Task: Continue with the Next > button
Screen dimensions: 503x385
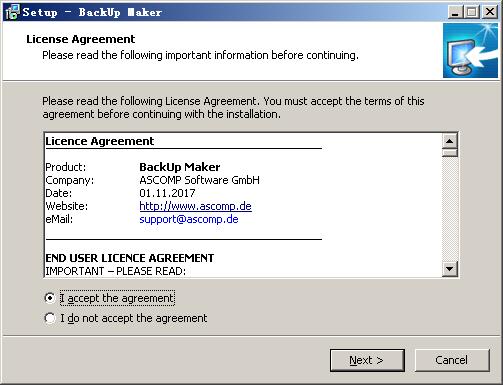Action: click(x=367, y=360)
